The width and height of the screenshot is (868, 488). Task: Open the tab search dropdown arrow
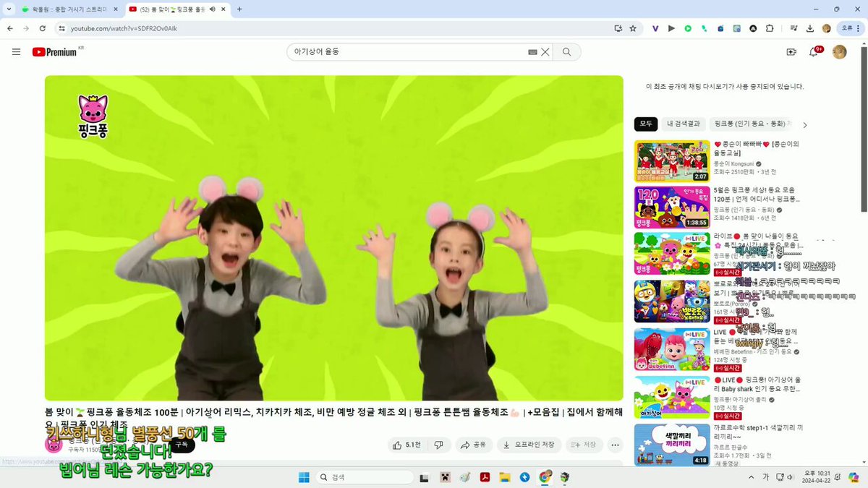click(x=8, y=9)
